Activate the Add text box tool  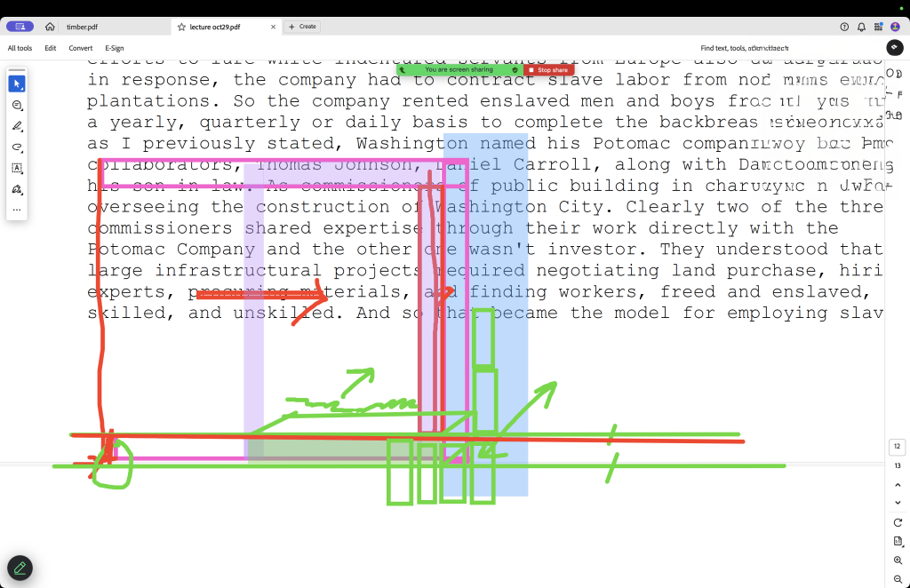coord(17,168)
